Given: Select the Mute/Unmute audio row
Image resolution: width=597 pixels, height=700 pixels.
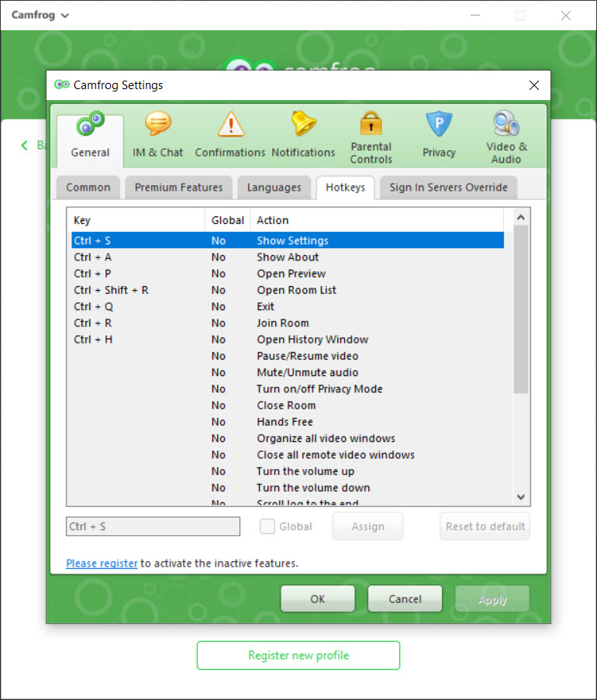Looking at the screenshot, I should coord(288,373).
